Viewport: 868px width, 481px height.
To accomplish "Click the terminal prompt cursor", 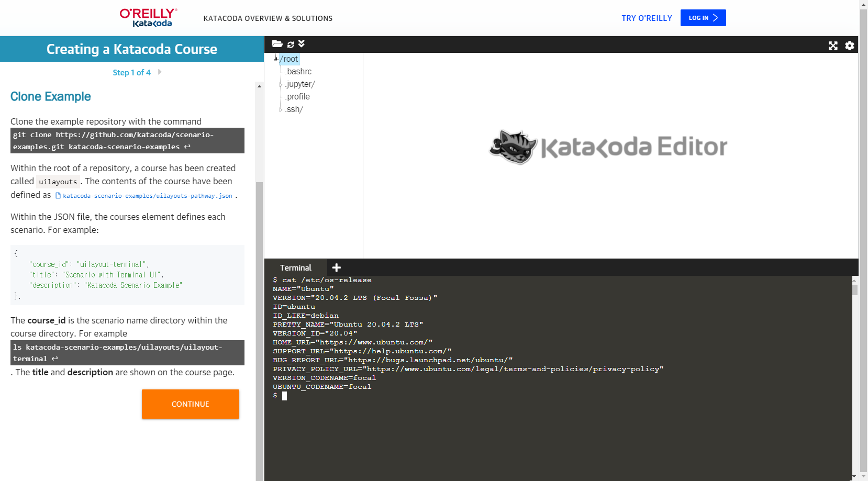I will pyautogui.click(x=284, y=396).
